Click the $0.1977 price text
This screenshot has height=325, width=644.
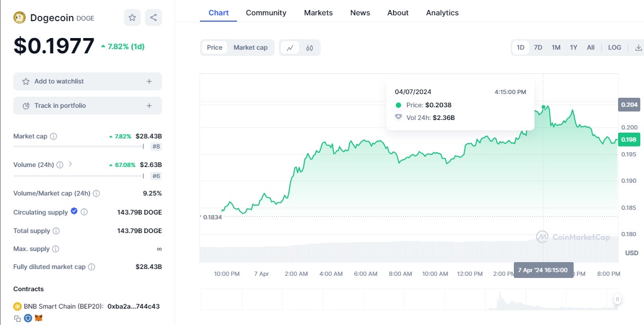pos(53,46)
